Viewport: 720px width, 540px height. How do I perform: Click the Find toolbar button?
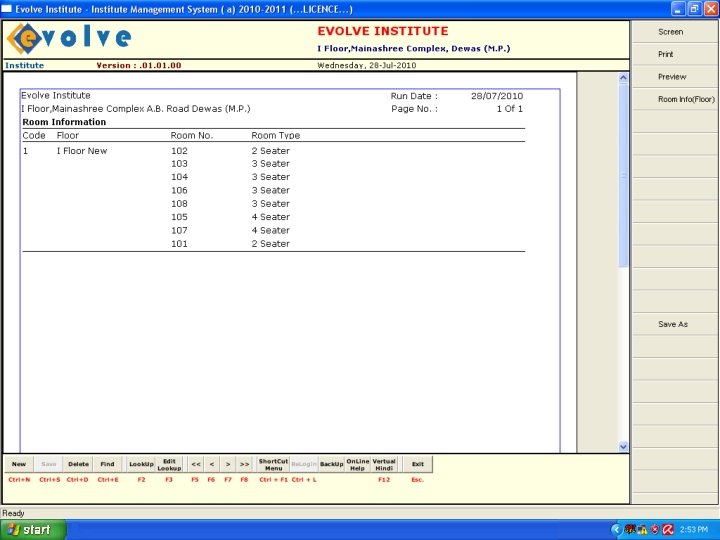[x=107, y=464]
